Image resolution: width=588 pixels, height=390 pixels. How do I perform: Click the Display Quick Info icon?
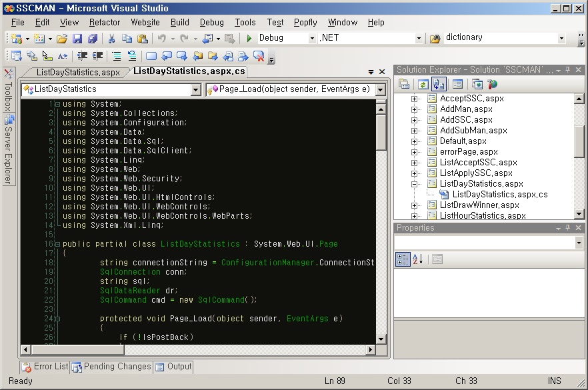[47, 56]
